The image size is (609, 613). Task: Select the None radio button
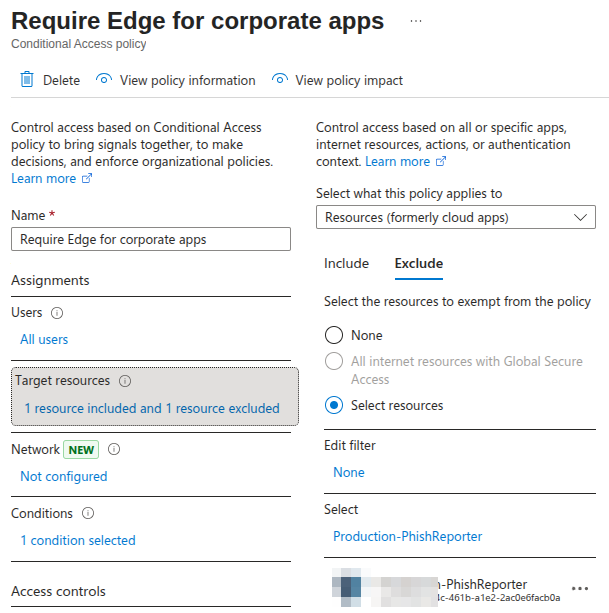pos(334,335)
